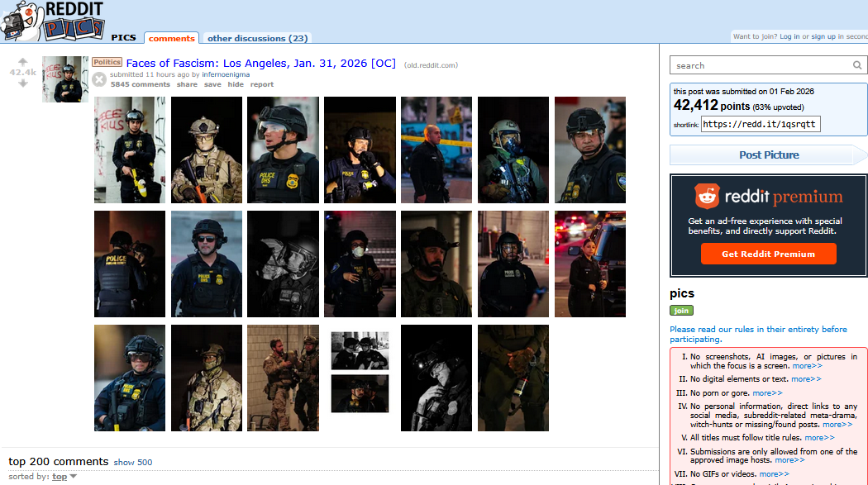The height and width of the screenshot is (485, 868).
Task: Open the sorted by top dropdown
Action: pyautogui.click(x=64, y=476)
